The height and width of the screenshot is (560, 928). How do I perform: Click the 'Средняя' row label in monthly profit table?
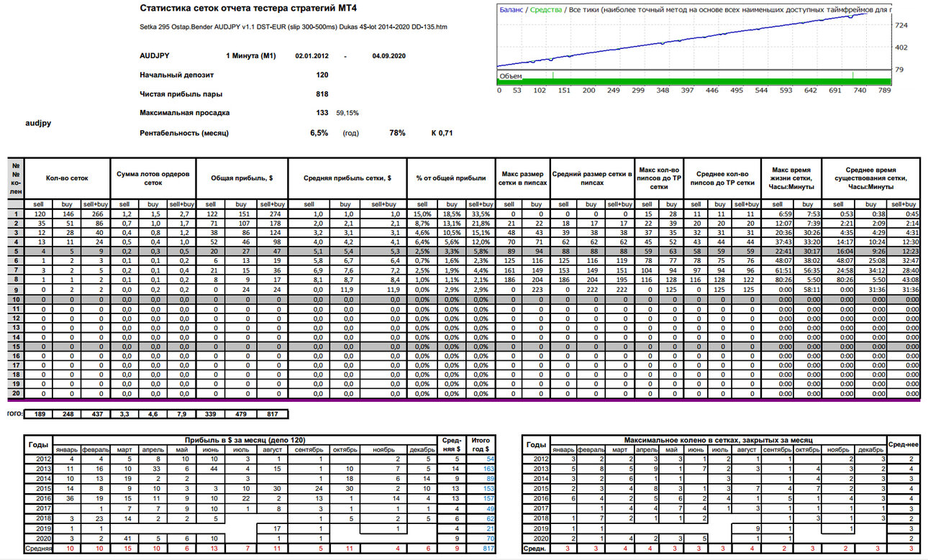pyautogui.click(x=39, y=548)
